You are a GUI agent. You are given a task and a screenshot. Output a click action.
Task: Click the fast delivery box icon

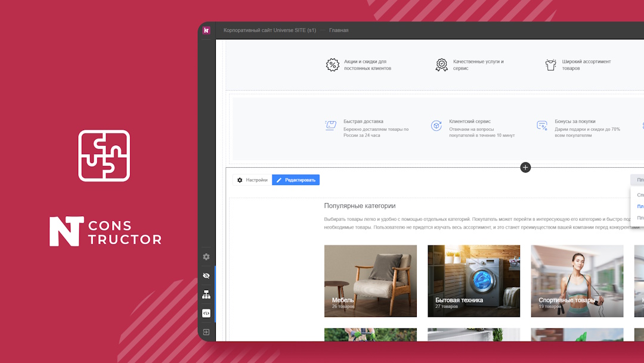(331, 125)
